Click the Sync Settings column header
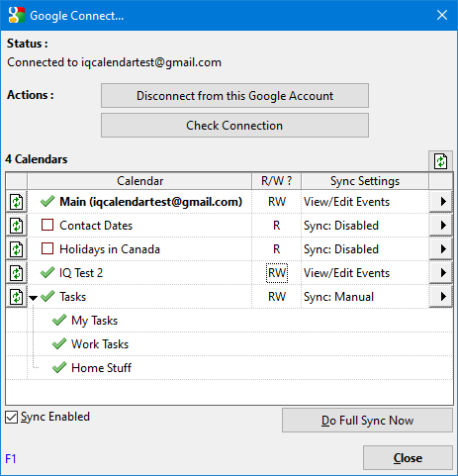The height and width of the screenshot is (476, 458). 365,181
